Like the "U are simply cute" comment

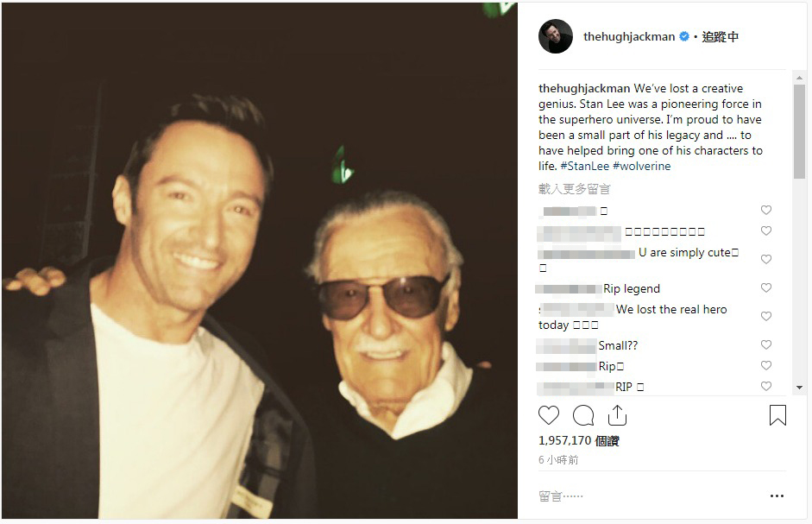pos(765,259)
